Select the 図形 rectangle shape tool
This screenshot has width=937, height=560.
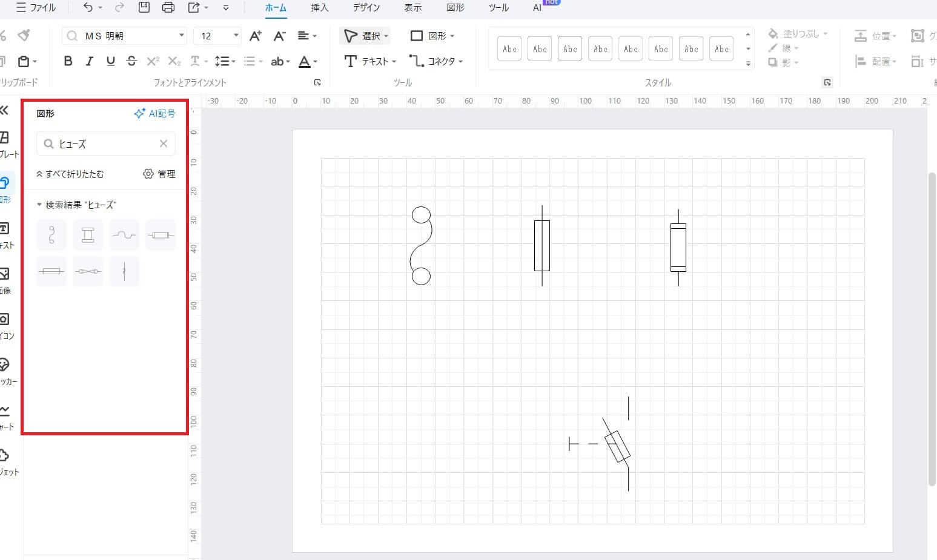click(x=432, y=36)
